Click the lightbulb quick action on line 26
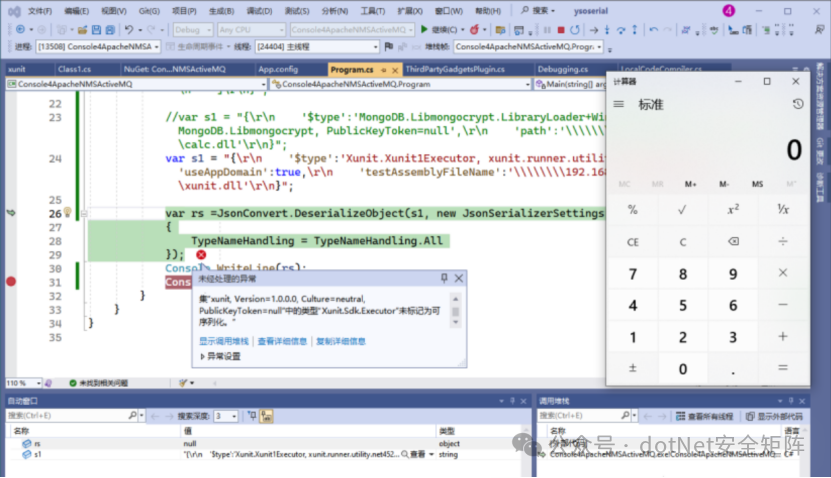 pyautogui.click(x=68, y=212)
